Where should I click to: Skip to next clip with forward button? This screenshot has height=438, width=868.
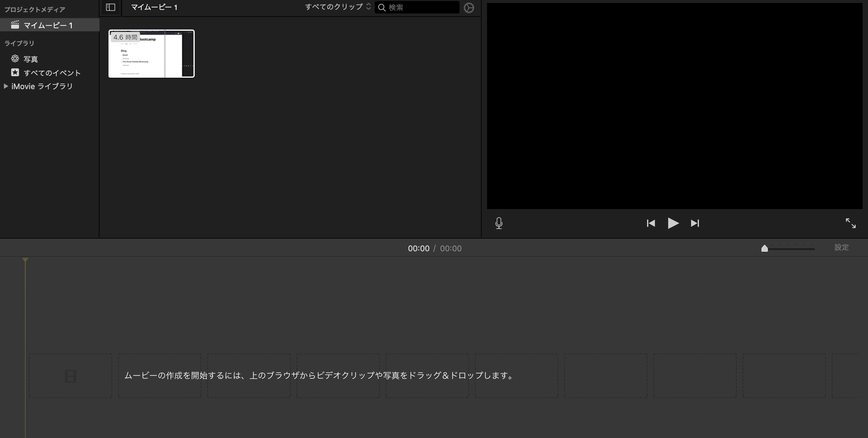(695, 223)
